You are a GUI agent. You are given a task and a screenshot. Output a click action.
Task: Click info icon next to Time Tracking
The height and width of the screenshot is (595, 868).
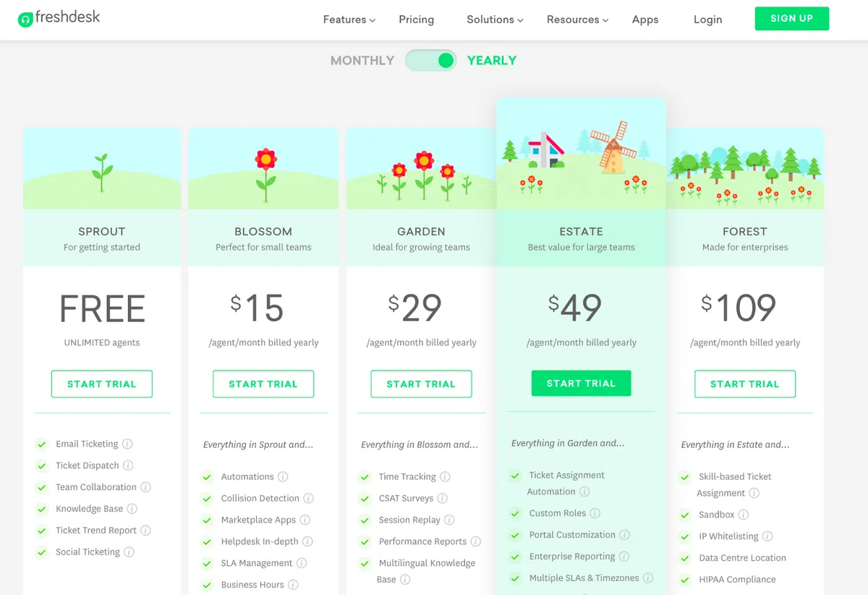click(x=445, y=476)
